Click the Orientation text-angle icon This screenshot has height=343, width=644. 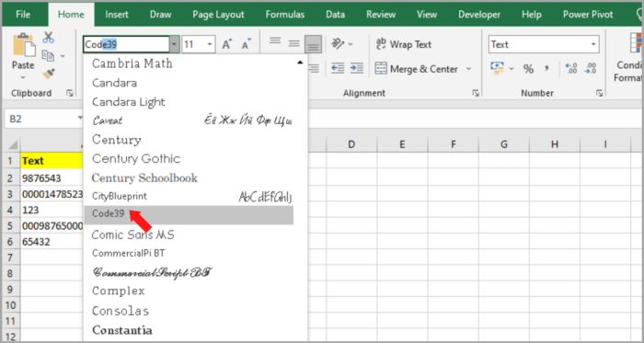(338, 43)
